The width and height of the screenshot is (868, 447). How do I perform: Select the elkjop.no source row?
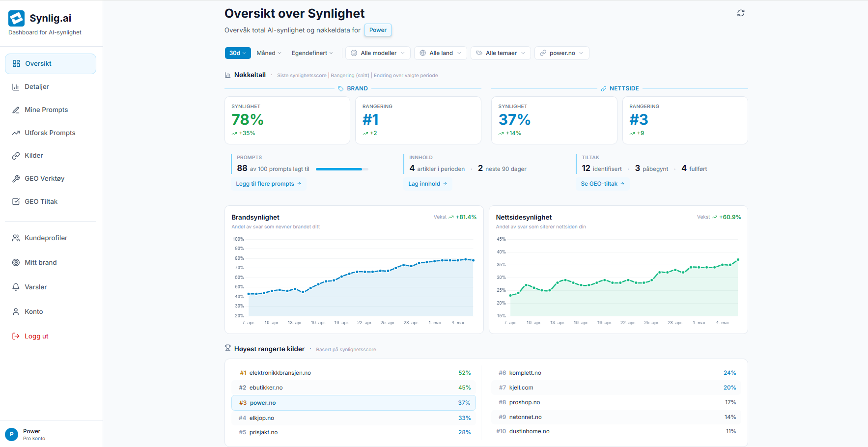354,418
